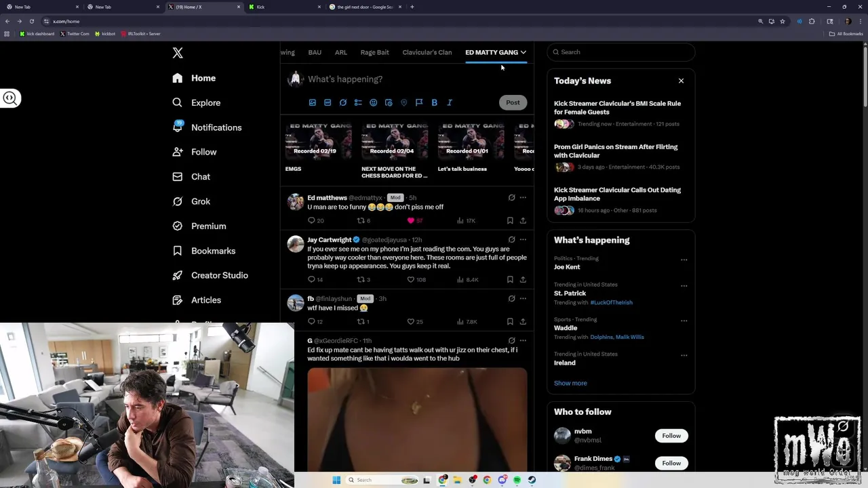Expand the ED MATTY GANG tab chevron

pos(523,52)
